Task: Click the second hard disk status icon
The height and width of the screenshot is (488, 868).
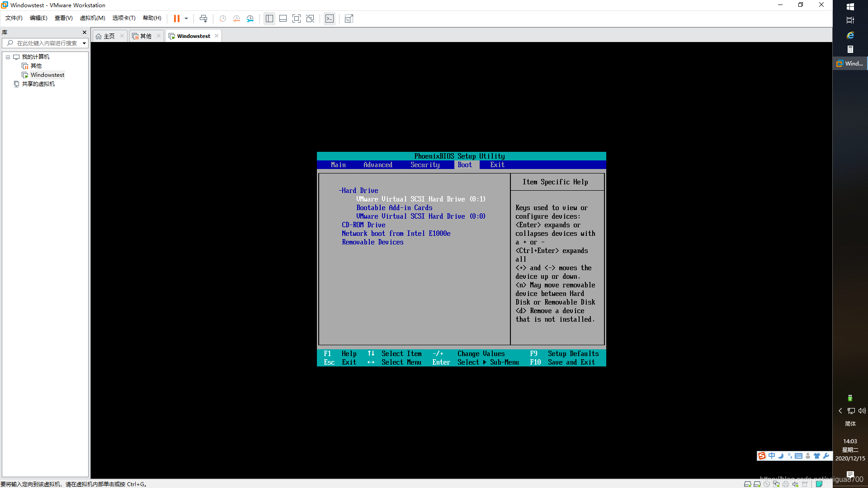Action: pyautogui.click(x=757, y=484)
